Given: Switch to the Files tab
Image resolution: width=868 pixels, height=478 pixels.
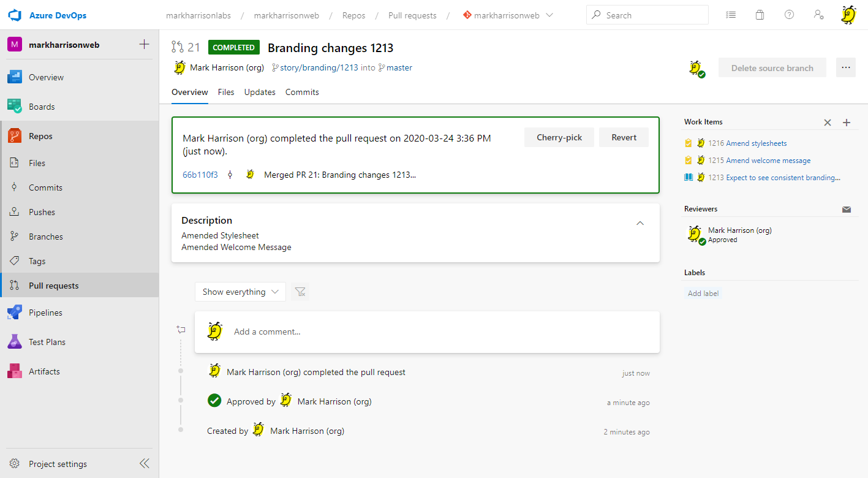Looking at the screenshot, I should click(x=226, y=92).
